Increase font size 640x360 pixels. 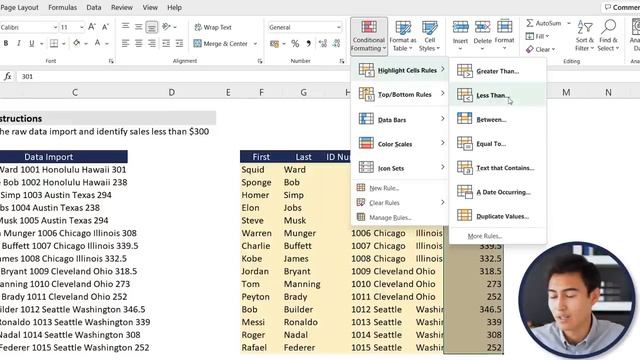point(92,27)
